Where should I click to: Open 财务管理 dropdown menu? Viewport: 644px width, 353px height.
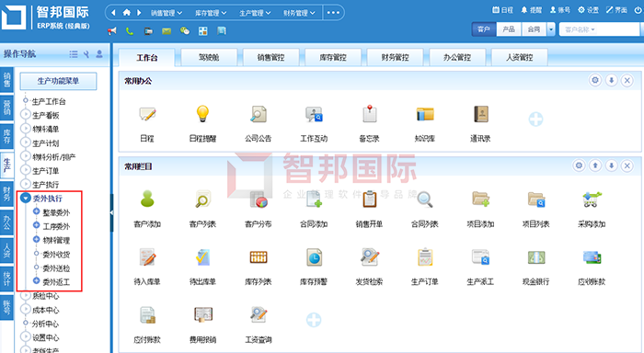(x=299, y=13)
